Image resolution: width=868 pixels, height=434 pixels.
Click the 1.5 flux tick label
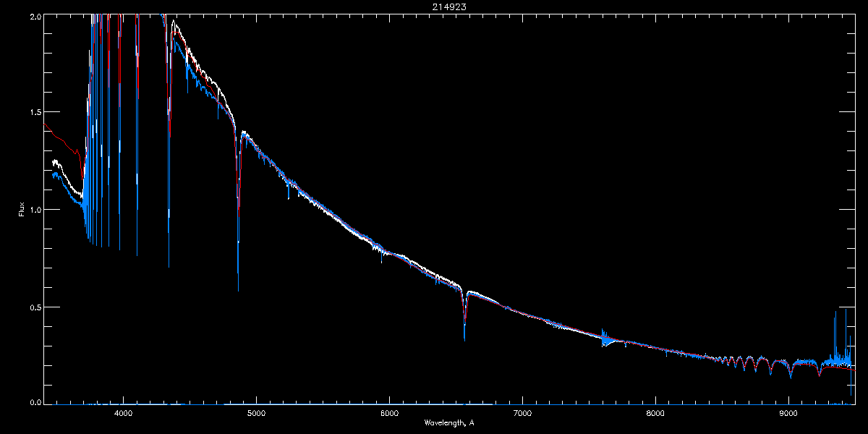pos(35,112)
